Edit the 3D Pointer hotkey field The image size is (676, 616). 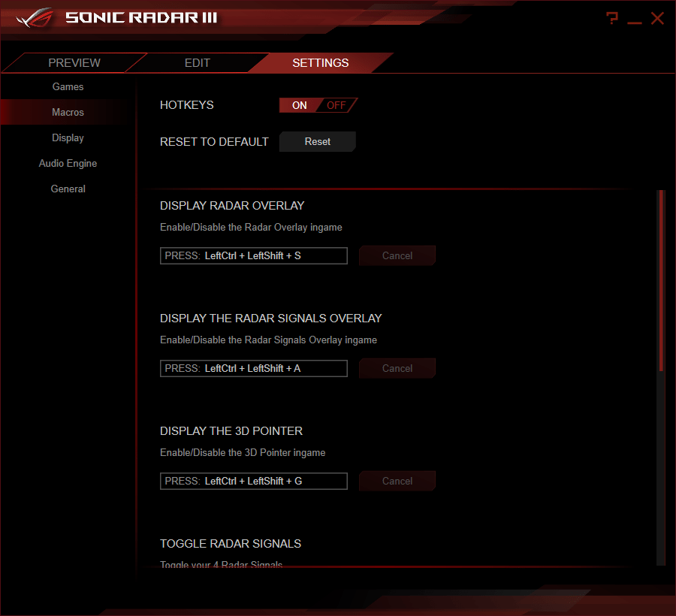tap(254, 481)
